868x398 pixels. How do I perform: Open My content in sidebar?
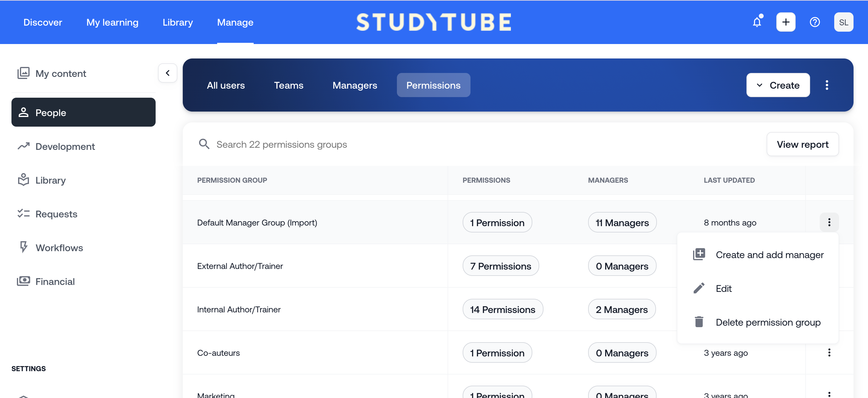point(61,74)
